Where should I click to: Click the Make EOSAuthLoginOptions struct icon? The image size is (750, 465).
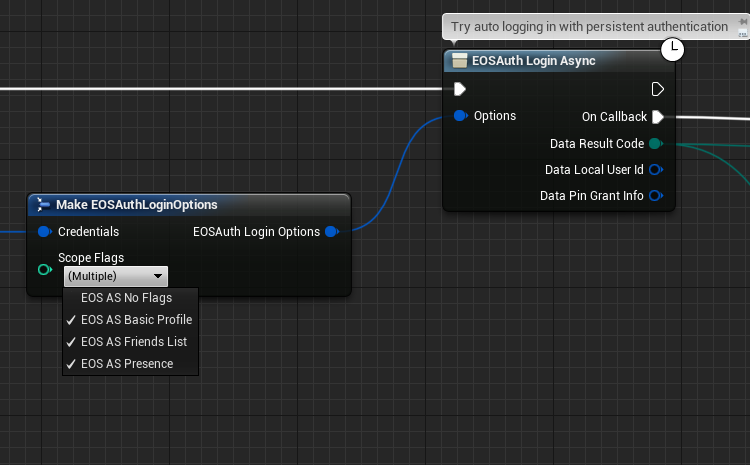[43, 205]
